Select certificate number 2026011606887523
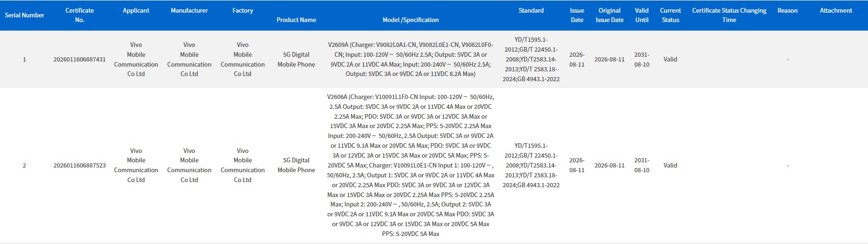The height and width of the screenshot is (244, 868). click(80, 165)
